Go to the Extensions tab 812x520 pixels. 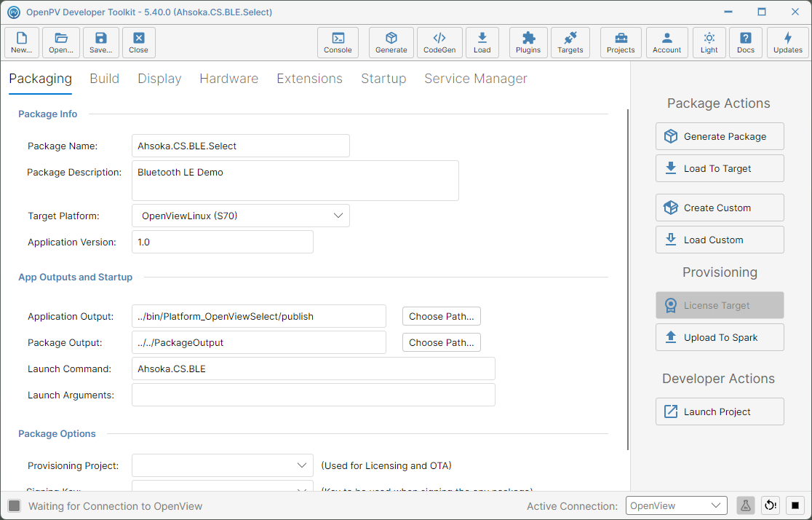click(x=310, y=79)
